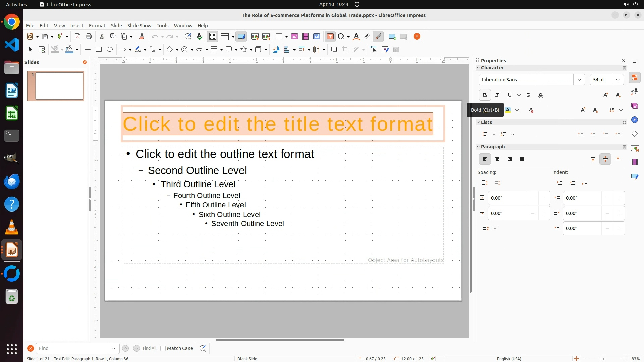
Task: Collapse the Paragraph section
Action: point(478,147)
